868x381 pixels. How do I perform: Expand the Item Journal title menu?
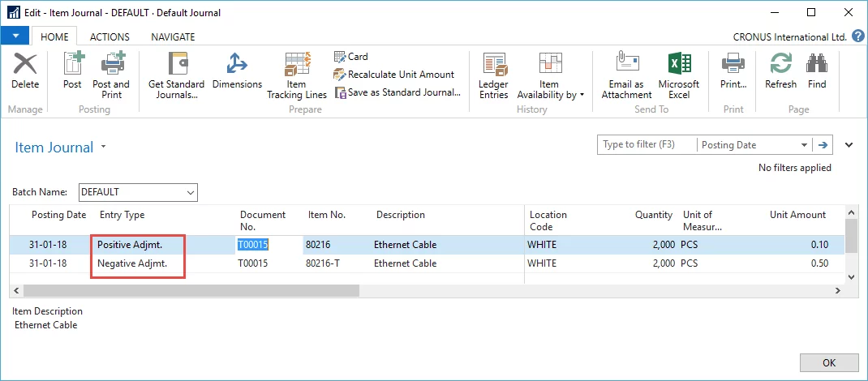(x=103, y=148)
